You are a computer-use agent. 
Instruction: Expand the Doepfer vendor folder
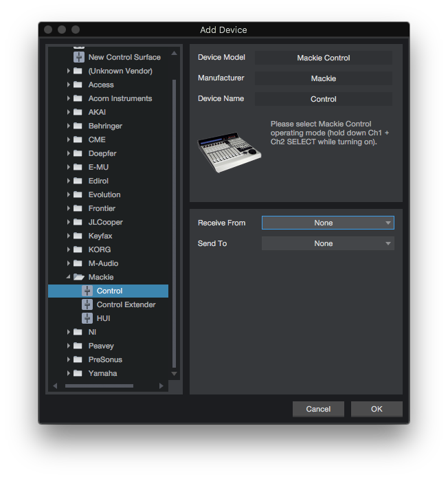69,153
